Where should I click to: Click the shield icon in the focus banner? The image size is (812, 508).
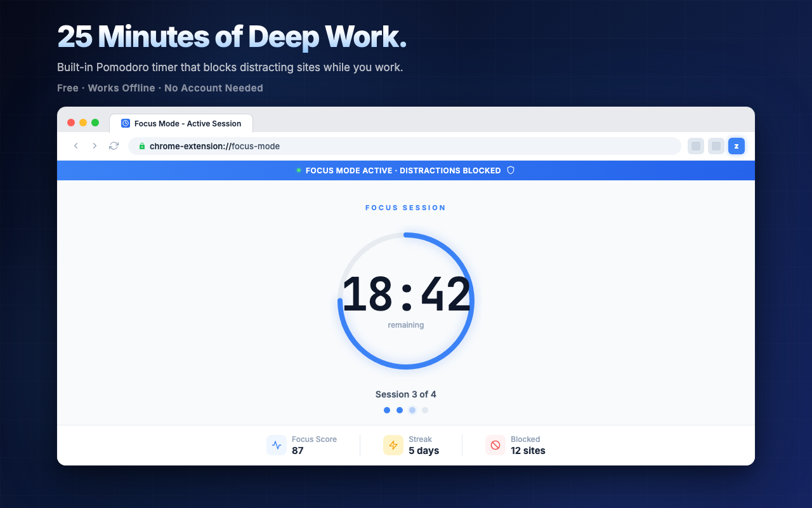point(511,170)
